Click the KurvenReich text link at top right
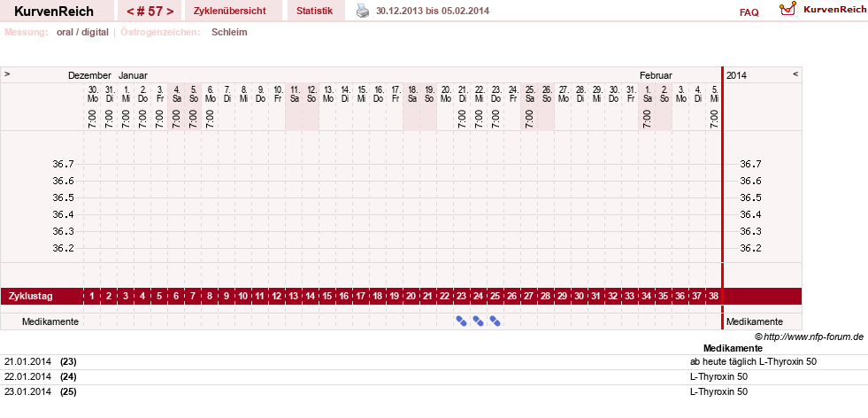Viewport: 868px width, 418px height. click(x=833, y=9)
